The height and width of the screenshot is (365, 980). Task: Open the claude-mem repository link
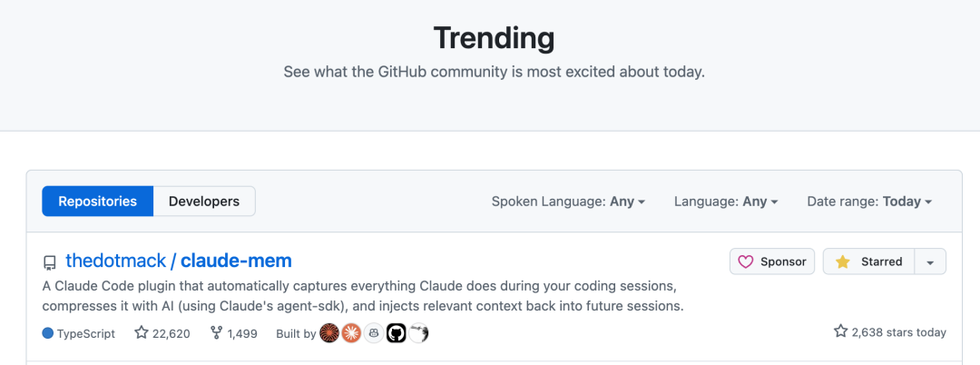coord(236,261)
